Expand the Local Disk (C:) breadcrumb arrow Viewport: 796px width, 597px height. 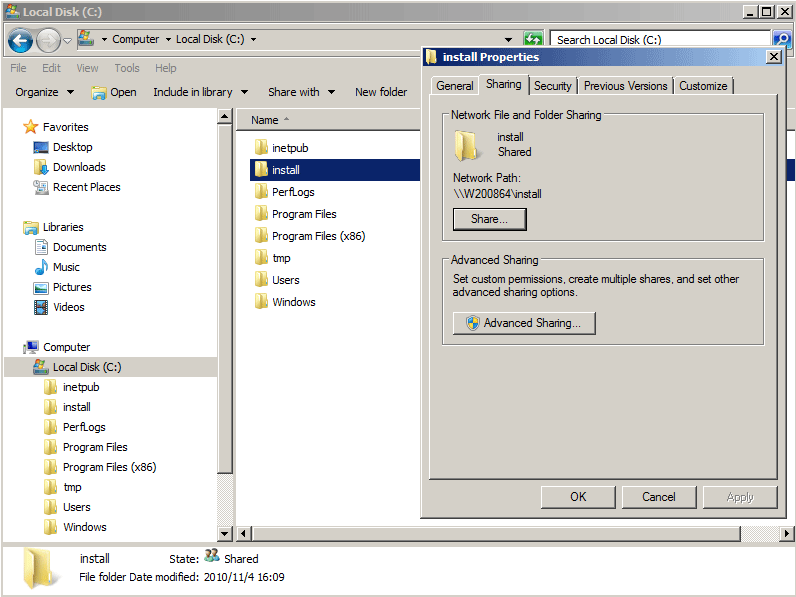point(253,39)
